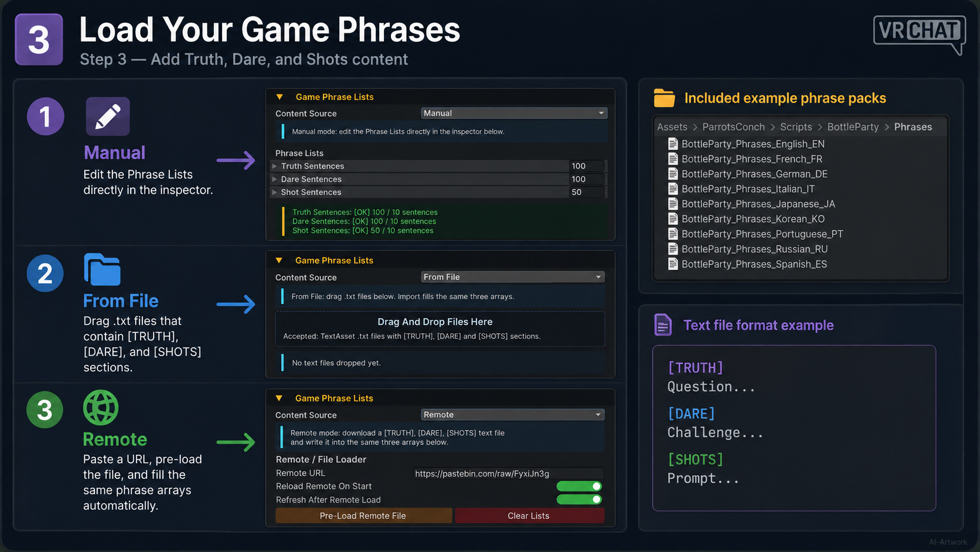This screenshot has width=980, height=552.
Task: Click the ParrotsConch breadcrumb item
Action: pyautogui.click(x=733, y=127)
